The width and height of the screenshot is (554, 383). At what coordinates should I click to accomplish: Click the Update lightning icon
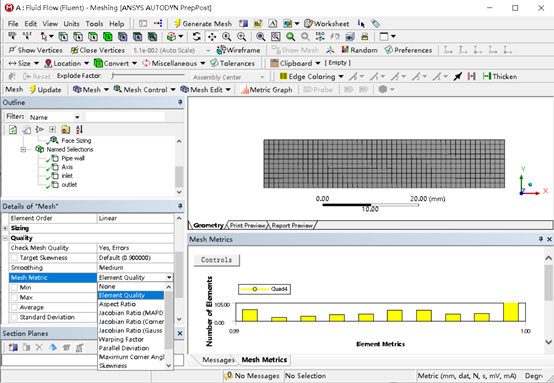pos(33,90)
